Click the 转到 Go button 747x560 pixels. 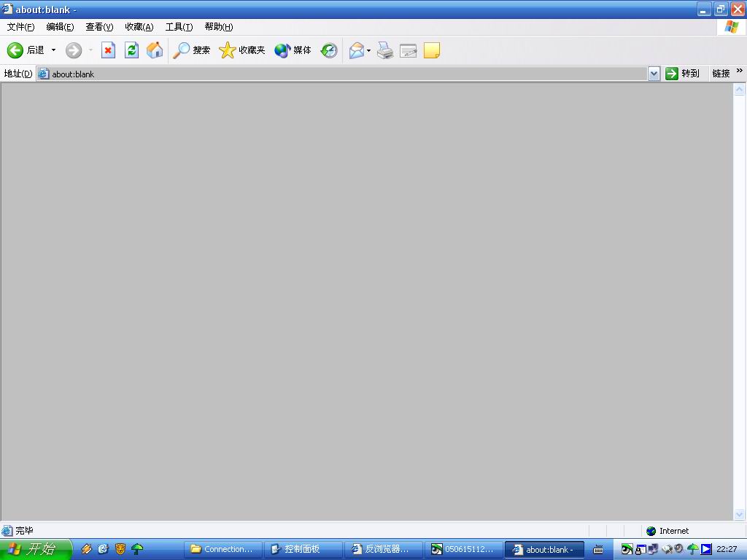tap(682, 74)
